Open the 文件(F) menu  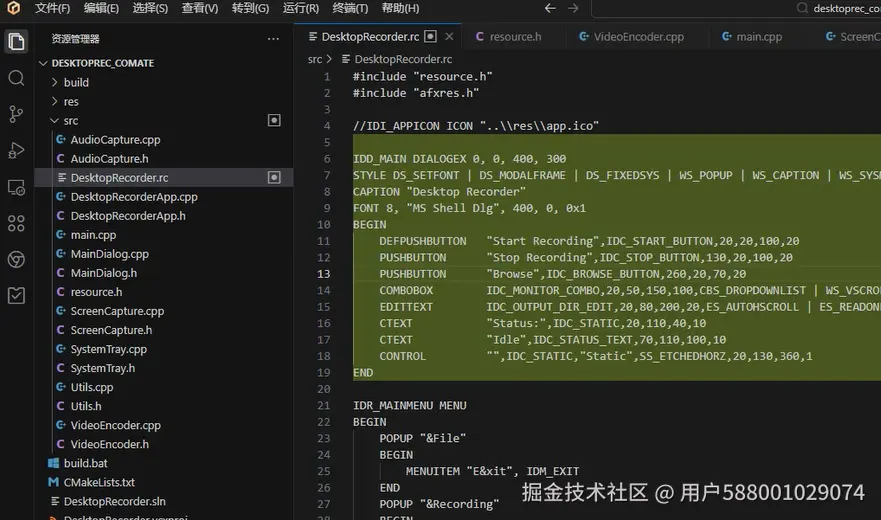(52, 8)
